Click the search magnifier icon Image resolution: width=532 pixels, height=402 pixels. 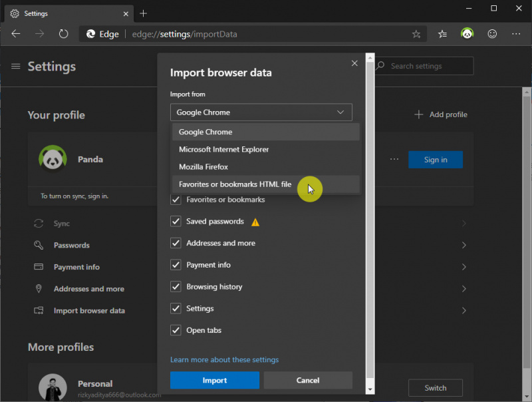tap(380, 65)
